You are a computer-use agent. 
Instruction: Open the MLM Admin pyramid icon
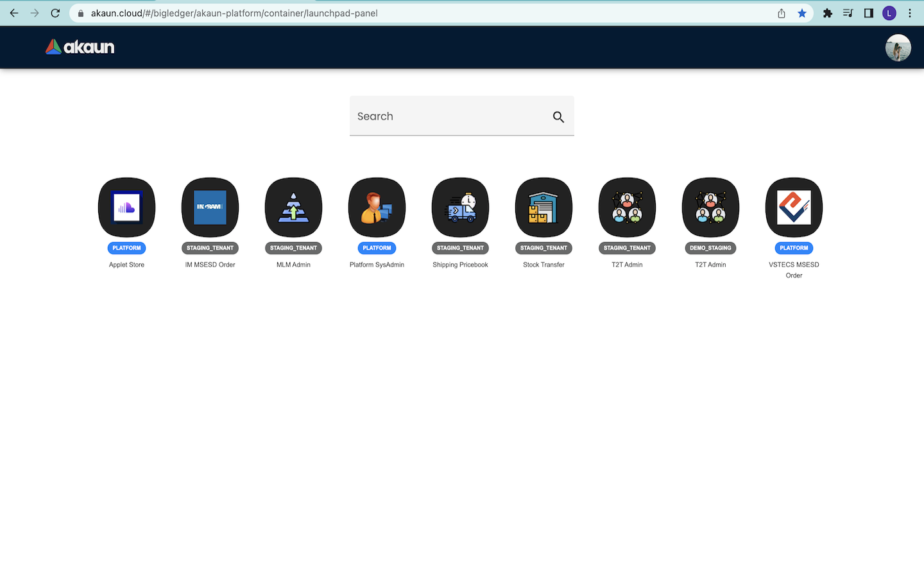293,207
